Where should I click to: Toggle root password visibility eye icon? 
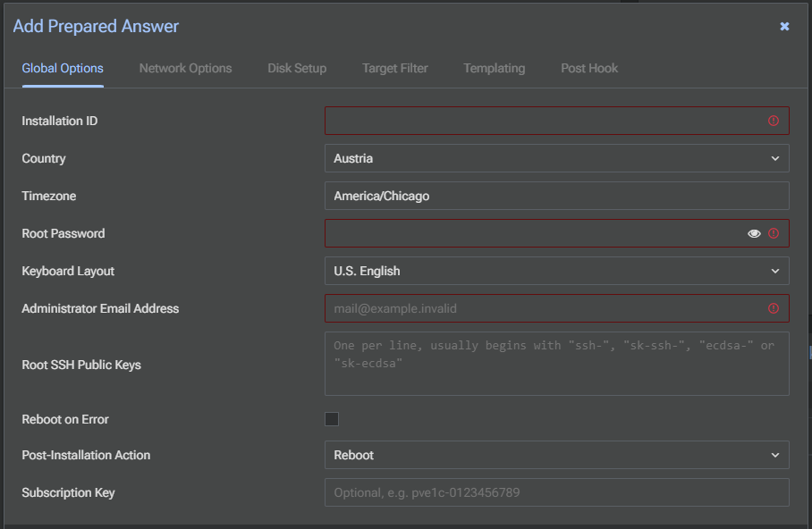click(754, 233)
